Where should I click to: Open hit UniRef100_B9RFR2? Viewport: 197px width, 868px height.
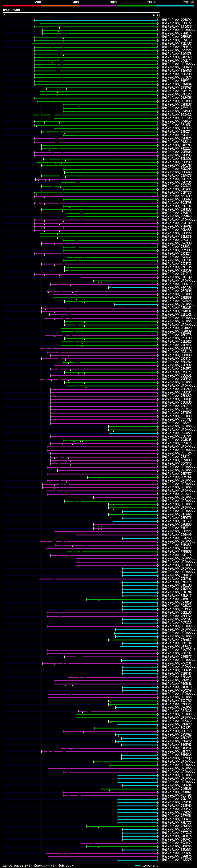click(177, 23)
